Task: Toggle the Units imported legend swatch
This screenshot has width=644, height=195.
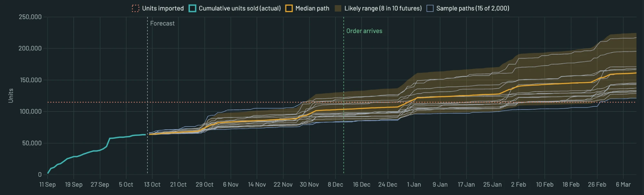Action: (136, 8)
